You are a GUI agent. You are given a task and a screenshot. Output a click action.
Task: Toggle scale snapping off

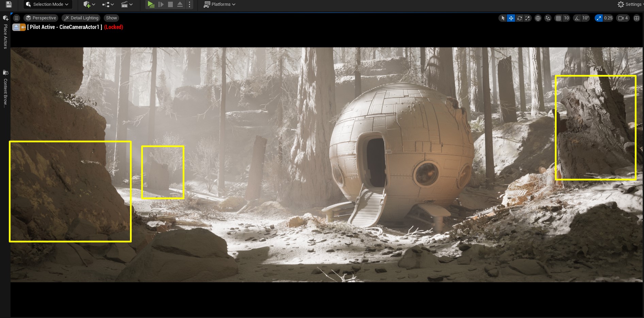pos(599,18)
